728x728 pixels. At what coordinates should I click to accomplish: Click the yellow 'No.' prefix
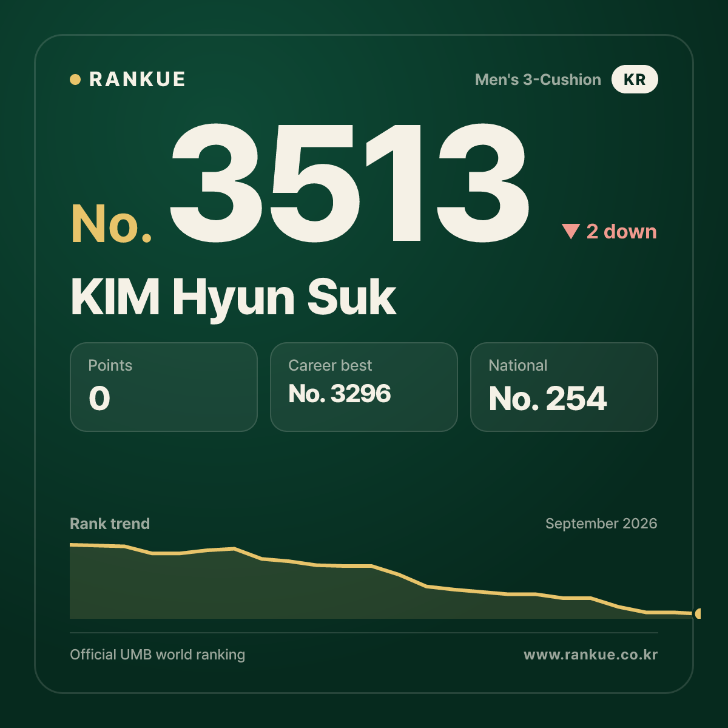pyautogui.click(x=112, y=224)
